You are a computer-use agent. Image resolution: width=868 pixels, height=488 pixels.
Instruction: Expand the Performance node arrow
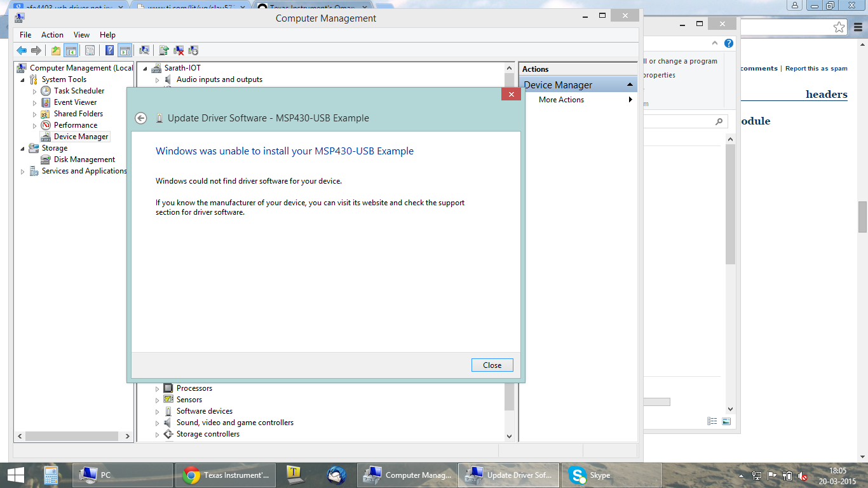point(35,126)
